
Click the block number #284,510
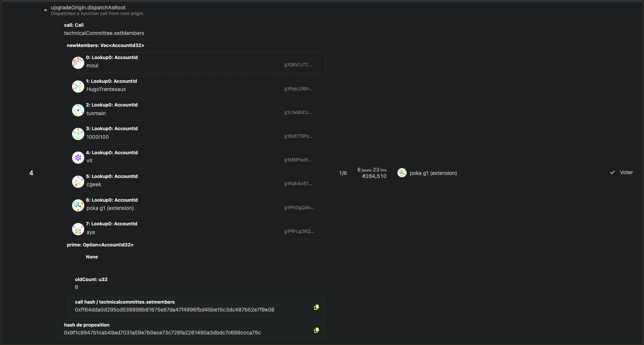[374, 176]
